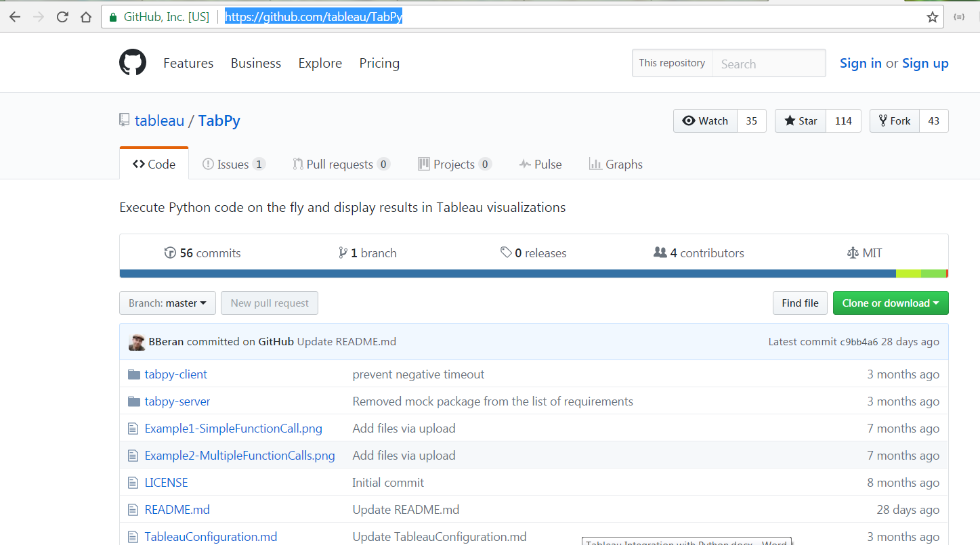
Task: Click the extension icon beside the bookmark star
Action: 959,17
